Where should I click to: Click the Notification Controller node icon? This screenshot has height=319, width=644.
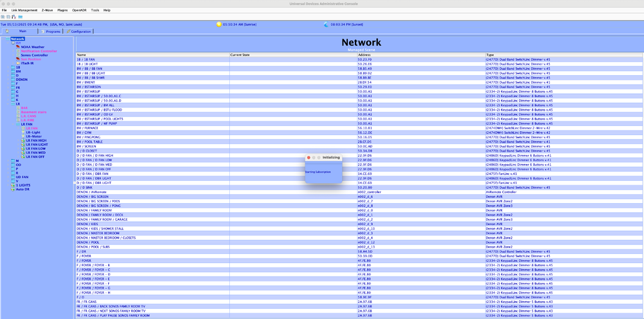(17, 51)
